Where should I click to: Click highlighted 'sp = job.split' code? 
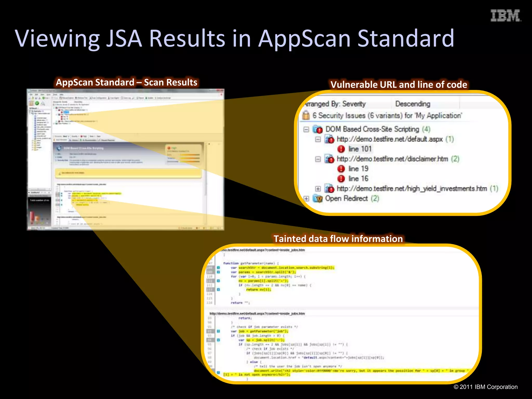click(x=265, y=340)
